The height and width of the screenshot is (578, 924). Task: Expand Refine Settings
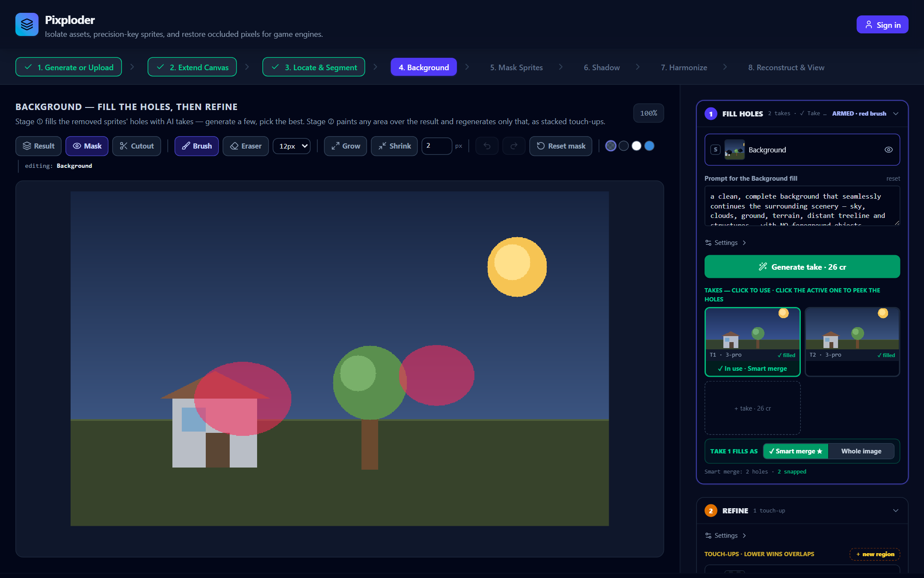(x=726, y=536)
